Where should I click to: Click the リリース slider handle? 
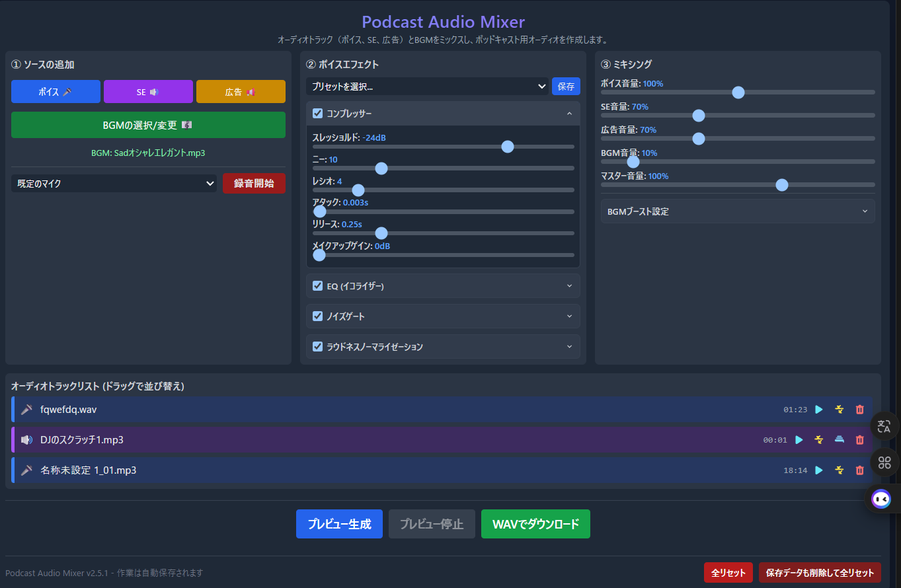coord(381,233)
